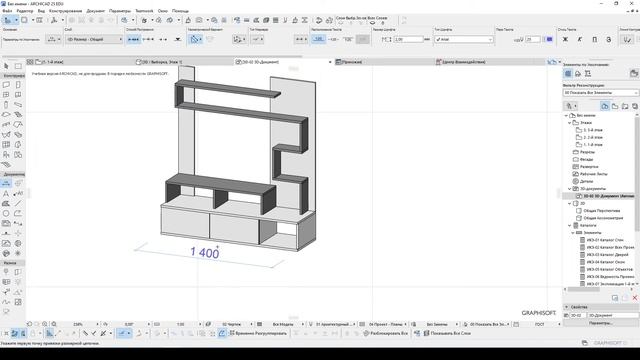Select the Text tool in toolbox
This screenshot has height=360, width=640.
click(6, 193)
